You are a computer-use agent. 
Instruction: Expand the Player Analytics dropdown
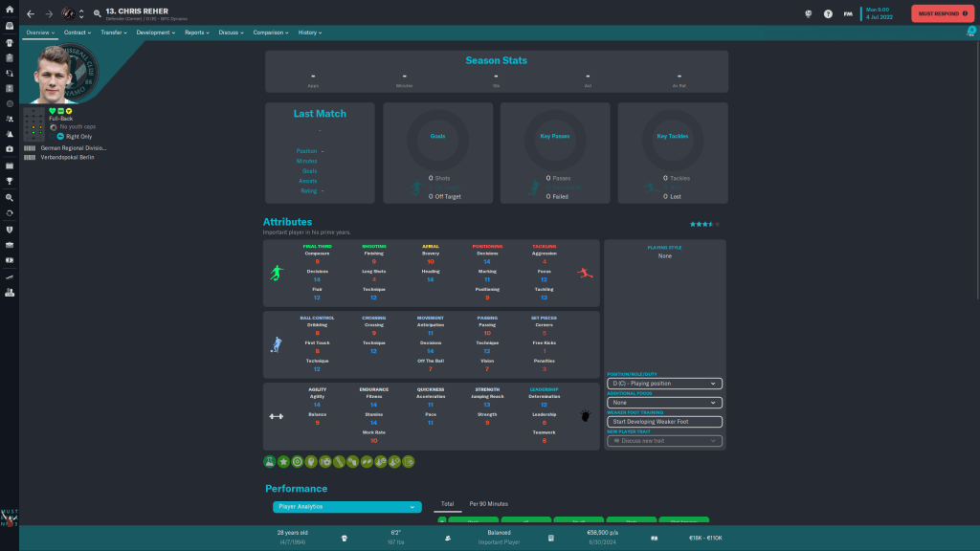point(344,506)
